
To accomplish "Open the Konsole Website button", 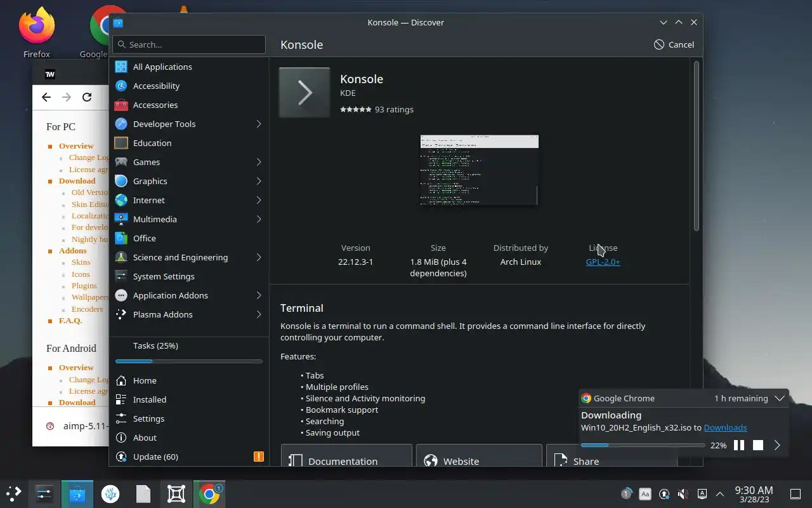I will (479, 455).
